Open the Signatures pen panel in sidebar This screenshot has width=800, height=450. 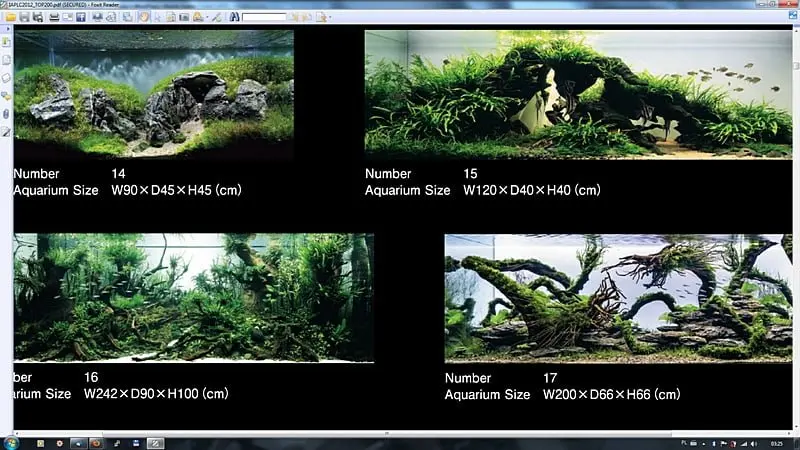point(6,132)
